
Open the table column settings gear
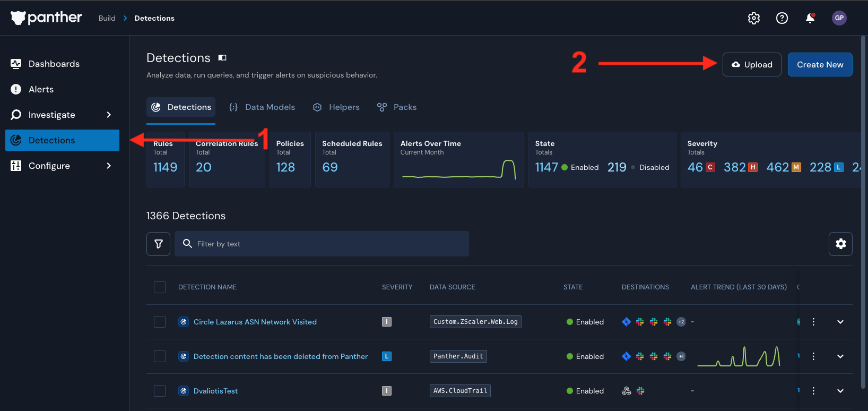(x=840, y=244)
